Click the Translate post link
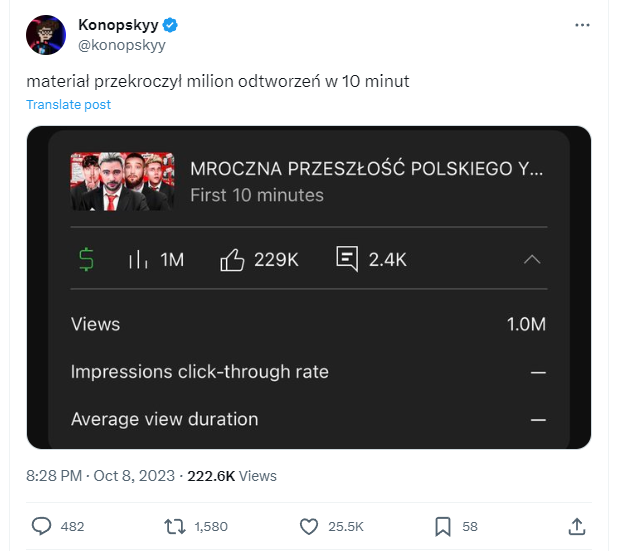Viewport: 629px width, 551px height. point(68,104)
